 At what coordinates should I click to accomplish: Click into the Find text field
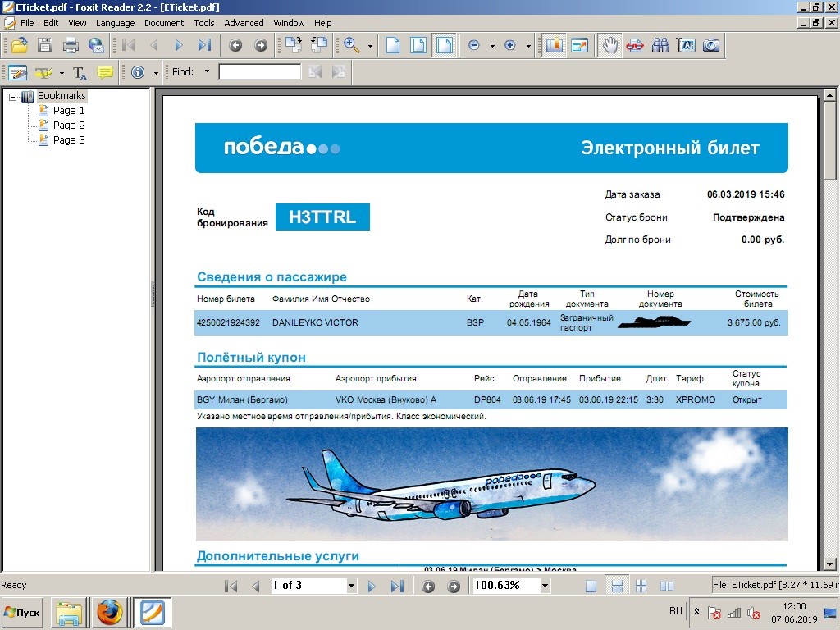click(259, 72)
